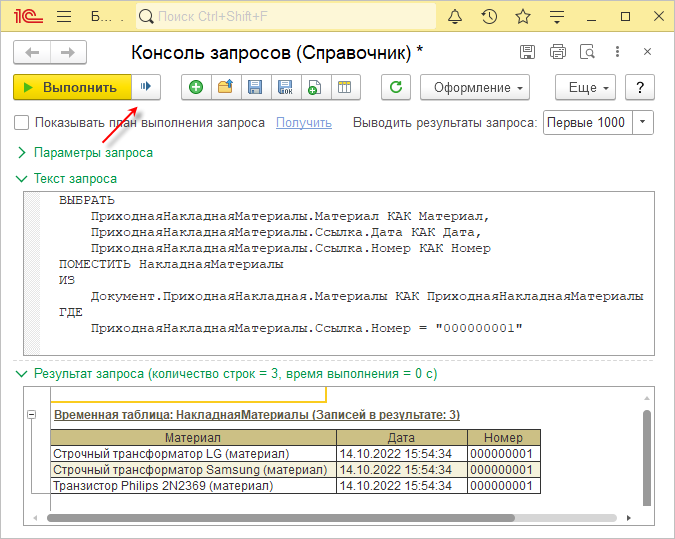The height and width of the screenshot is (539, 675).
Task: Open the results limit dropdown Первые 1000
Action: point(642,123)
